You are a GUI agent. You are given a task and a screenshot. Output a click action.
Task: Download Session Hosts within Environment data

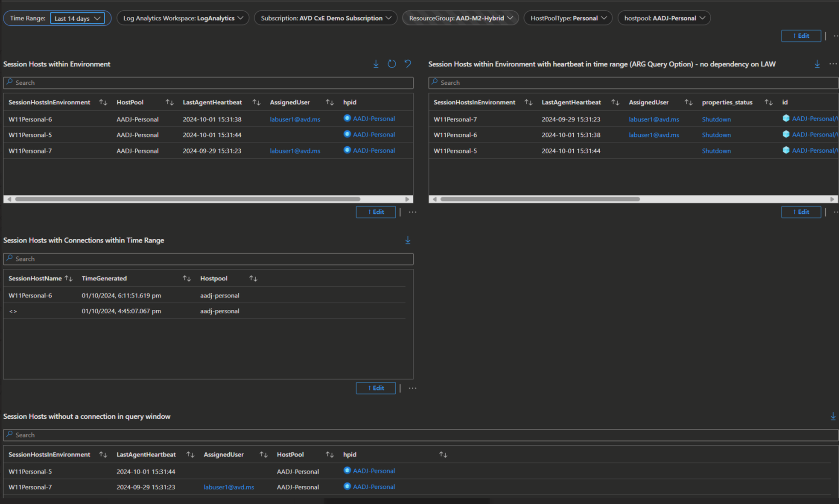[376, 64]
